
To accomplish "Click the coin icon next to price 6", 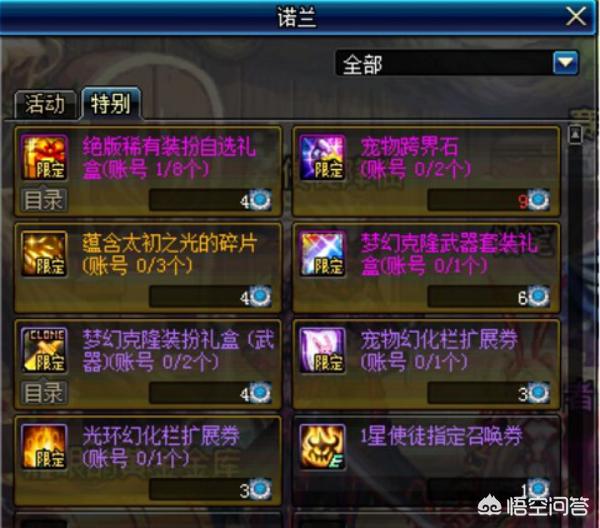I will click(539, 297).
